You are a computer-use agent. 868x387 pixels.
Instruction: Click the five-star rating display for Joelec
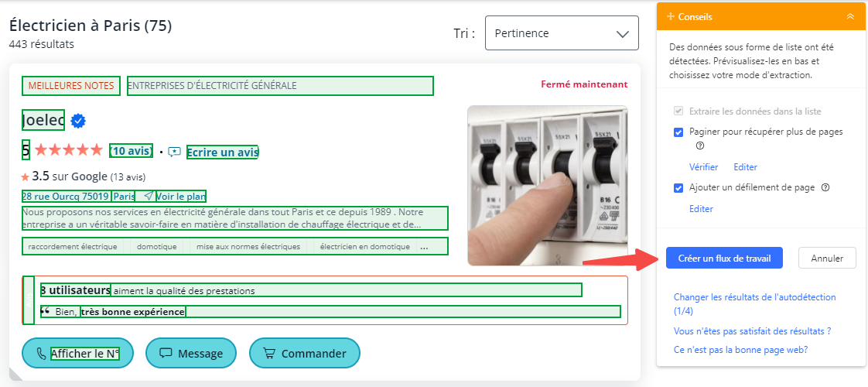pyautogui.click(x=68, y=150)
